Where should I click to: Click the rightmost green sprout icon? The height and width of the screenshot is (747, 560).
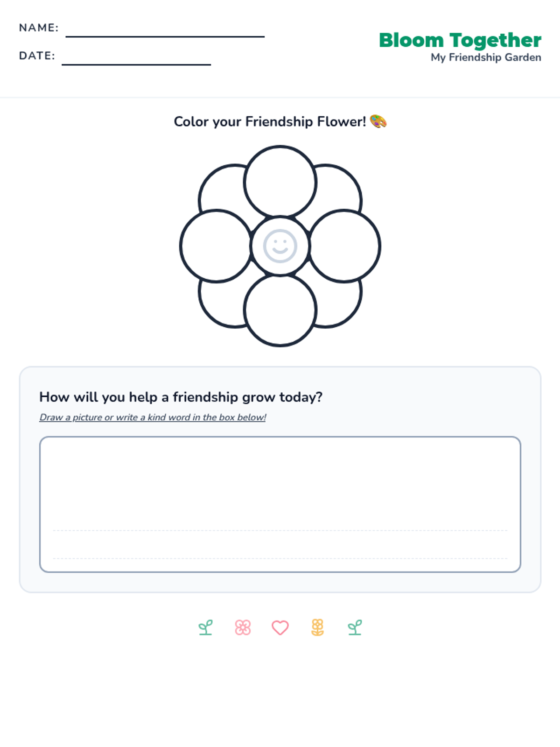tap(355, 627)
